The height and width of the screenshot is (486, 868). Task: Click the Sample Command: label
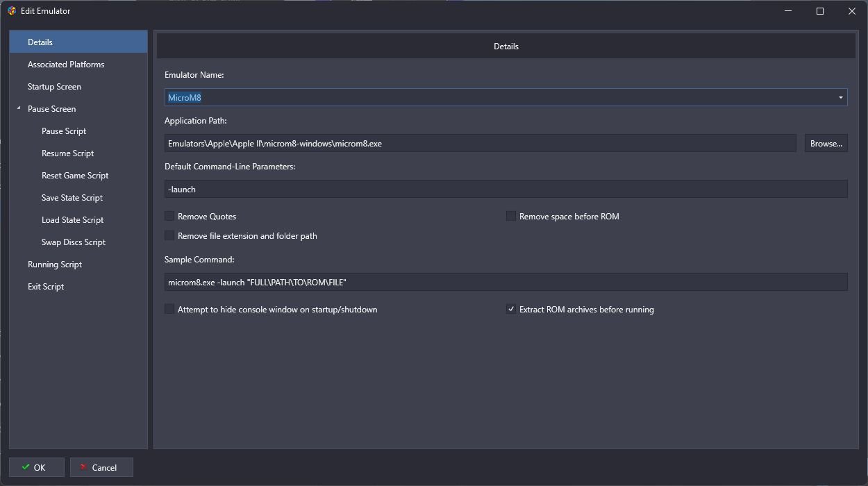199,260
